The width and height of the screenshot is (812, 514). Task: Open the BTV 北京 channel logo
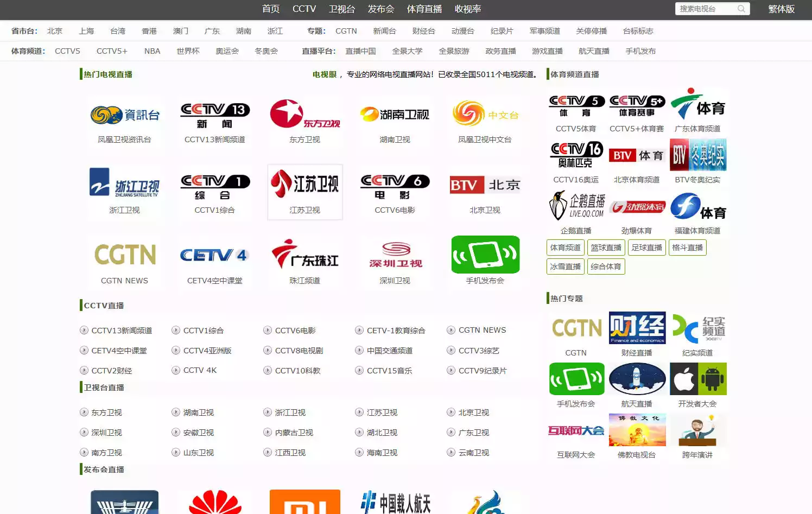(485, 185)
